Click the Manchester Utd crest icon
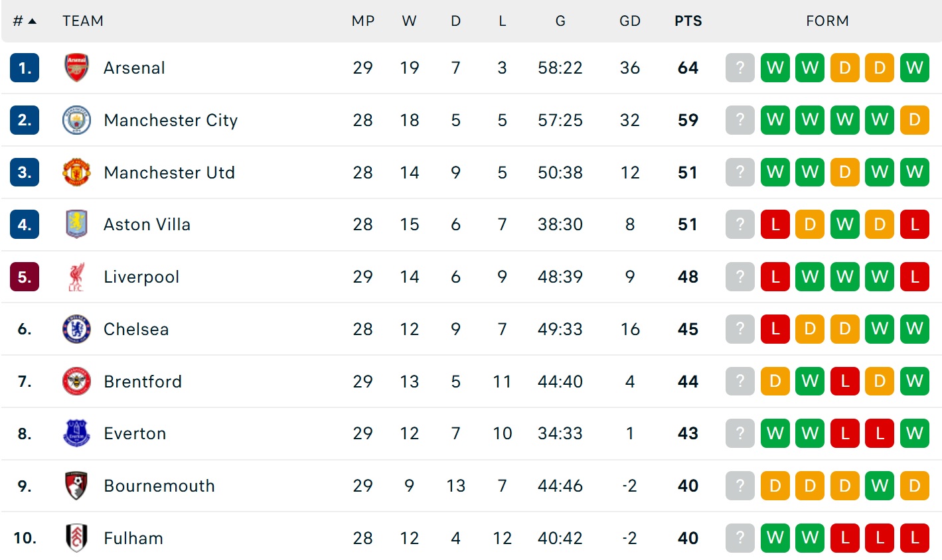Image resolution: width=942 pixels, height=560 pixels. (76, 173)
